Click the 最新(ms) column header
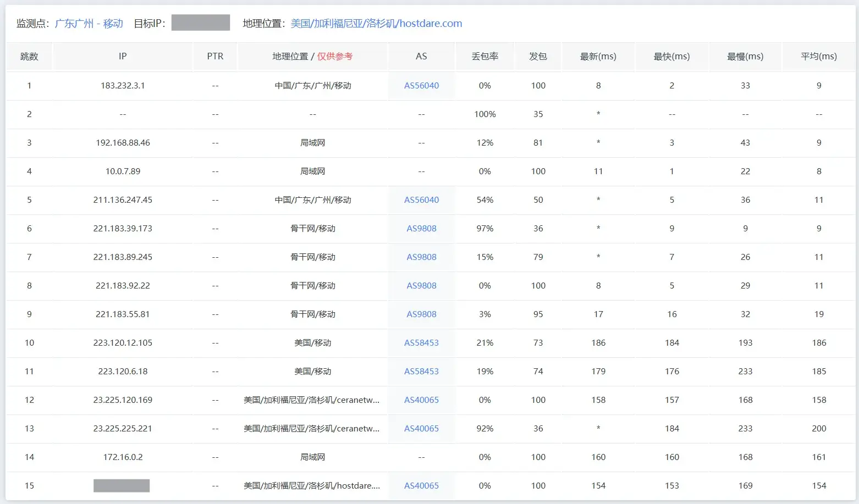 coord(598,56)
